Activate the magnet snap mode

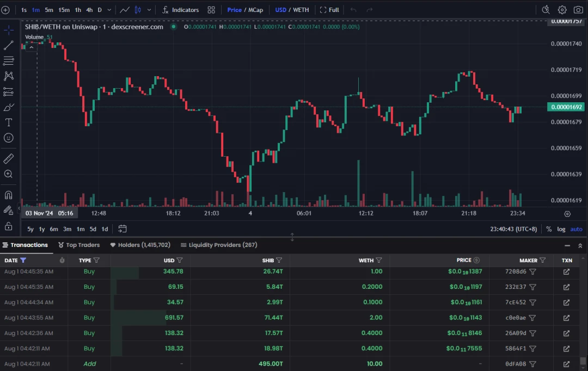9,195
